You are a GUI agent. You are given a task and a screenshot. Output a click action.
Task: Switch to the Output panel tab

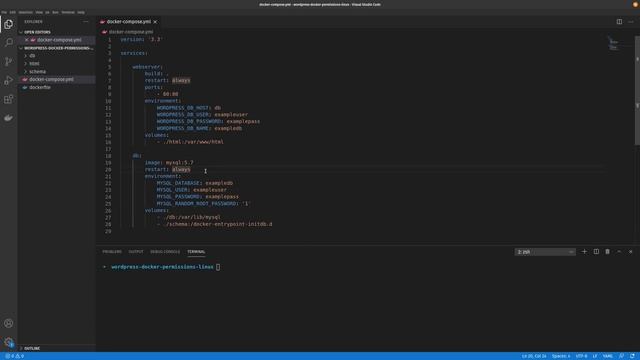coord(136,252)
